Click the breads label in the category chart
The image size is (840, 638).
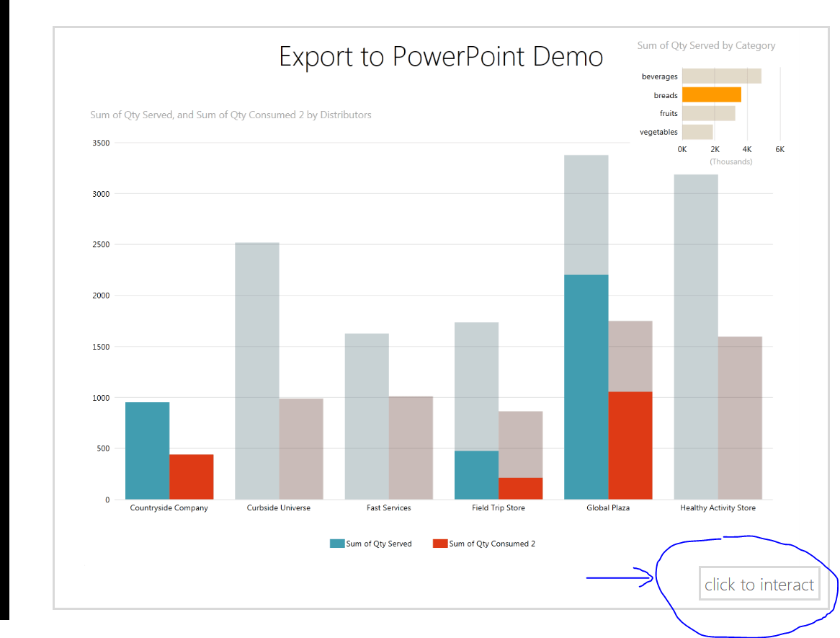[x=666, y=94]
